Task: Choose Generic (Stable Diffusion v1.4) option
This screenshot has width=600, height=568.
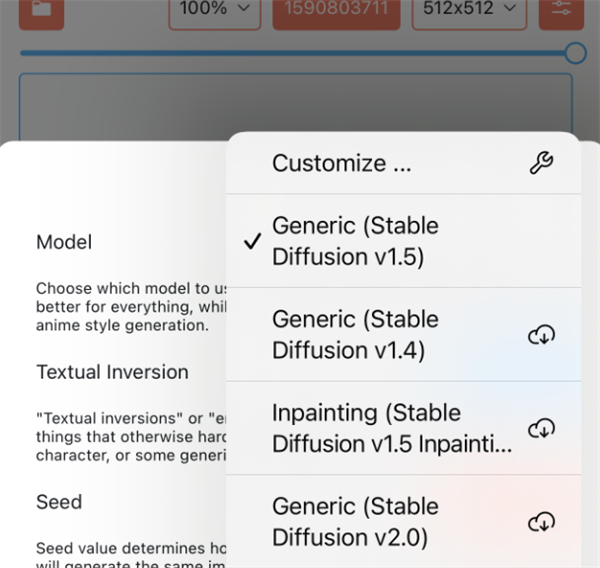Action: [355, 335]
